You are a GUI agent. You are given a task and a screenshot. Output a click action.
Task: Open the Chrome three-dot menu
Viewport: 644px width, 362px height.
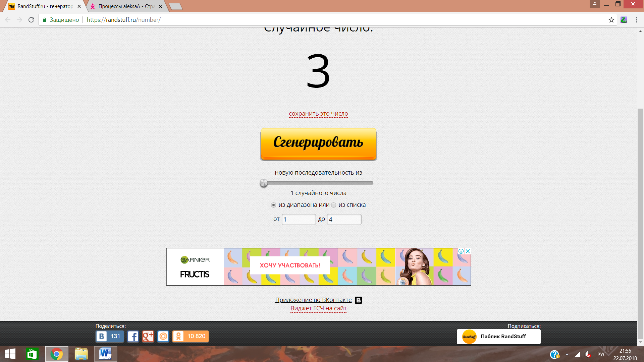tap(636, 20)
